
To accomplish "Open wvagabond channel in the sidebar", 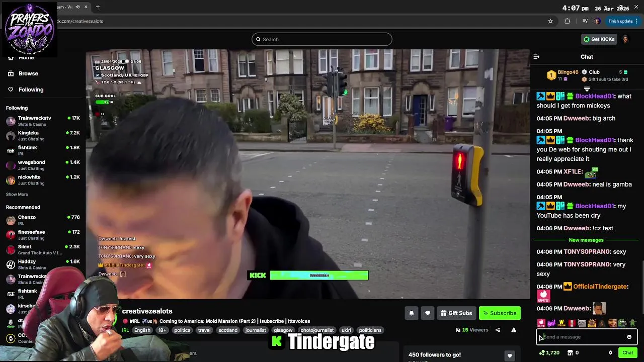I will point(43,165).
